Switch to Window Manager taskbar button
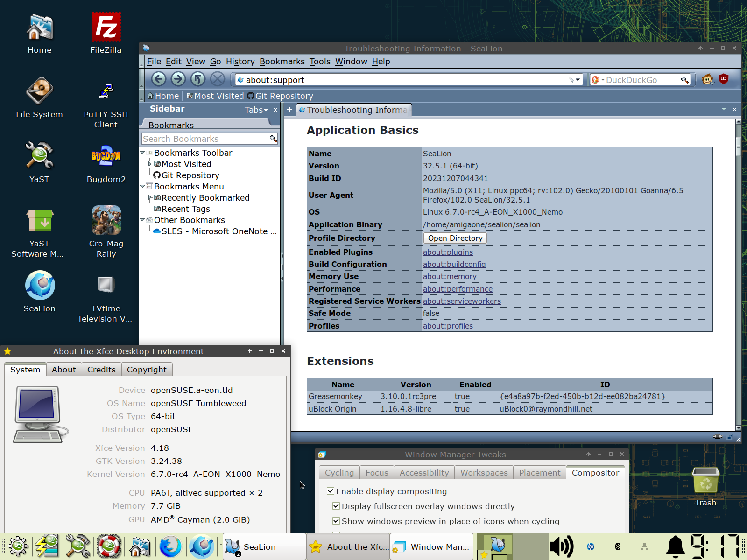The width and height of the screenshot is (747, 560). pyautogui.click(x=431, y=546)
